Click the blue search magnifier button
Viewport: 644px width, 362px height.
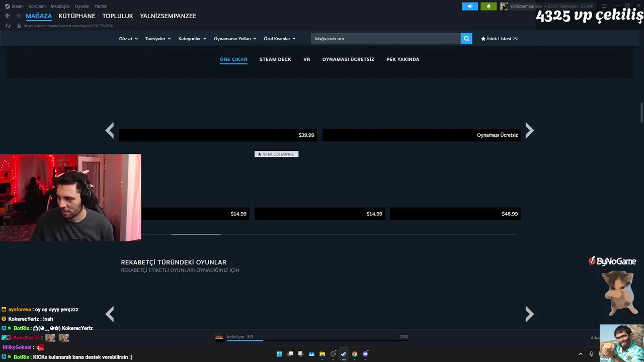(x=466, y=39)
